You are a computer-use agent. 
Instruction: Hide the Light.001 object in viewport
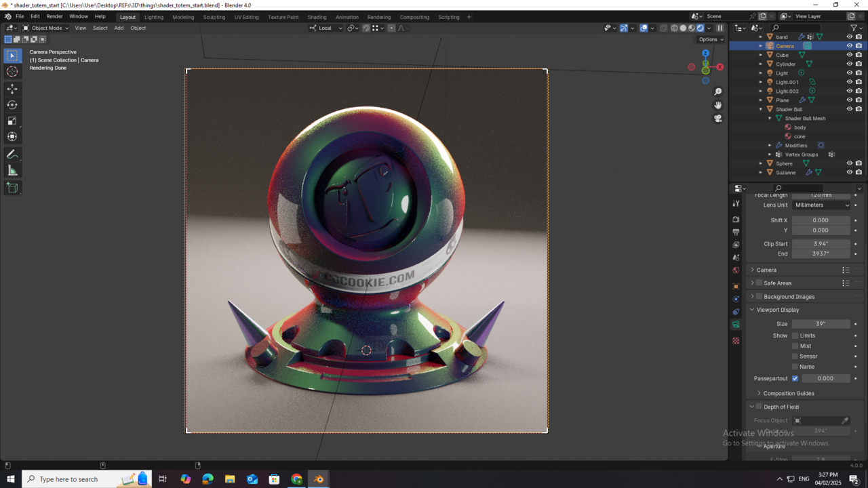click(849, 82)
